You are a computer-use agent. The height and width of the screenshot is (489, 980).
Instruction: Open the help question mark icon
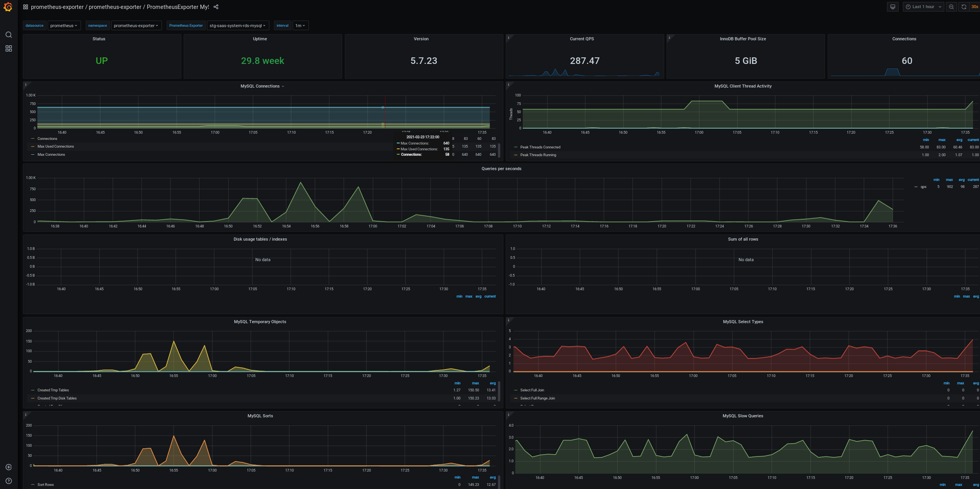click(9, 481)
